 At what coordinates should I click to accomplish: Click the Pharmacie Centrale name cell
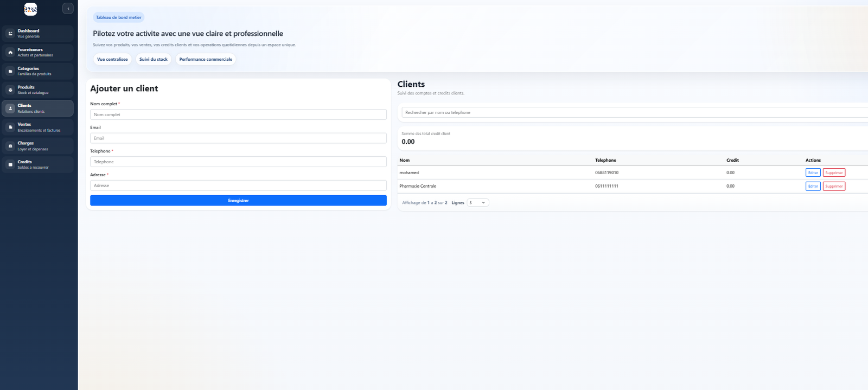418,186
